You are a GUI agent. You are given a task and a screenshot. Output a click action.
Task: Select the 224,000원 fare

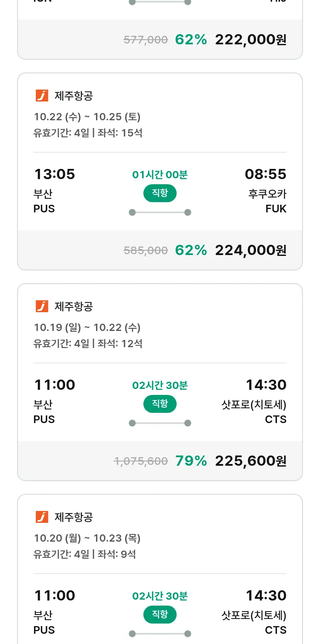click(x=250, y=250)
